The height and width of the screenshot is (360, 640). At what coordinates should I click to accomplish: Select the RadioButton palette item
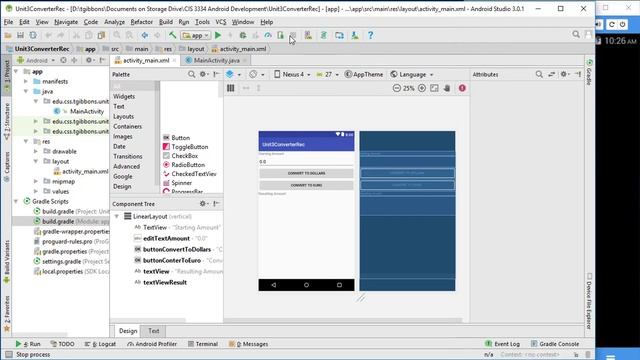[x=184, y=165]
